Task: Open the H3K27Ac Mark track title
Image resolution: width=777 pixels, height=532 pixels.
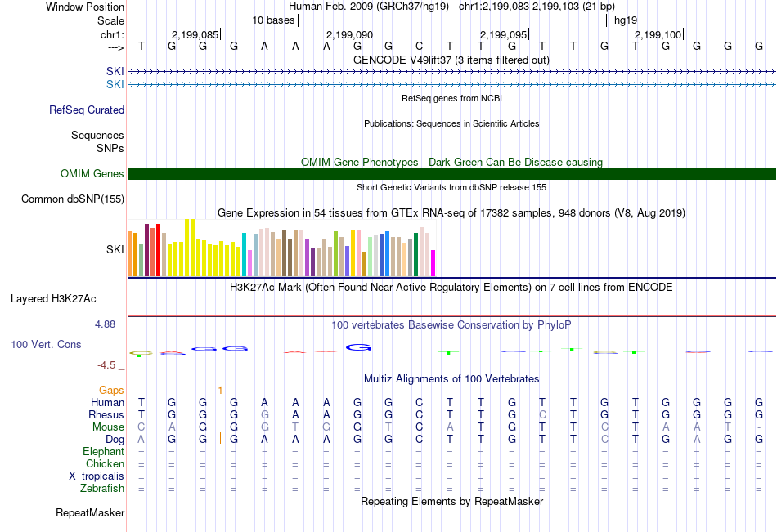Action: 451,288
